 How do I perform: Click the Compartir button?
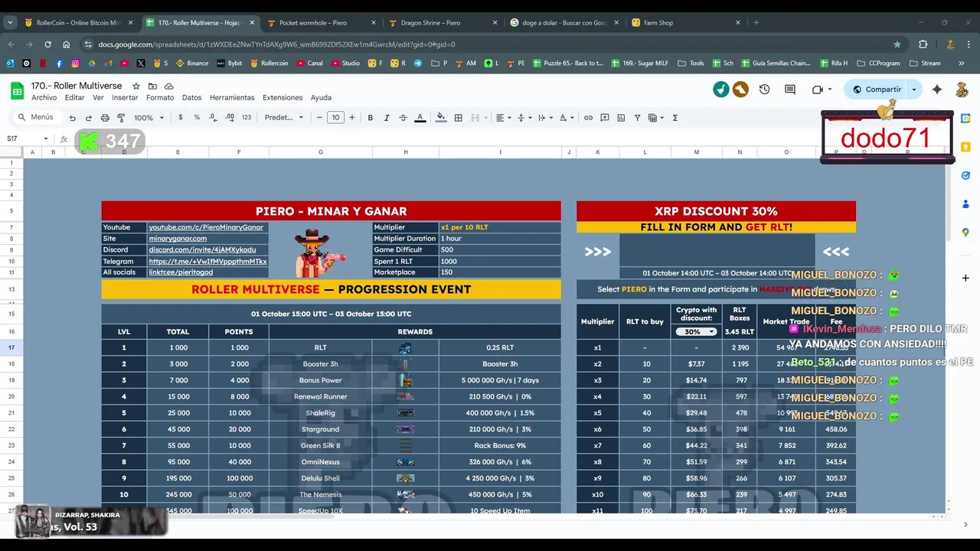click(876, 90)
